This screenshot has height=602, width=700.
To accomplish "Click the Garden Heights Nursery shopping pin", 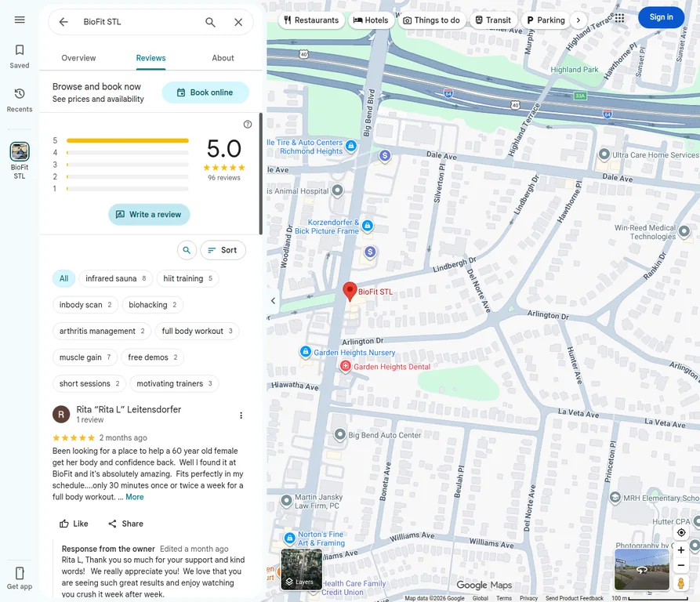I will pyautogui.click(x=306, y=352).
